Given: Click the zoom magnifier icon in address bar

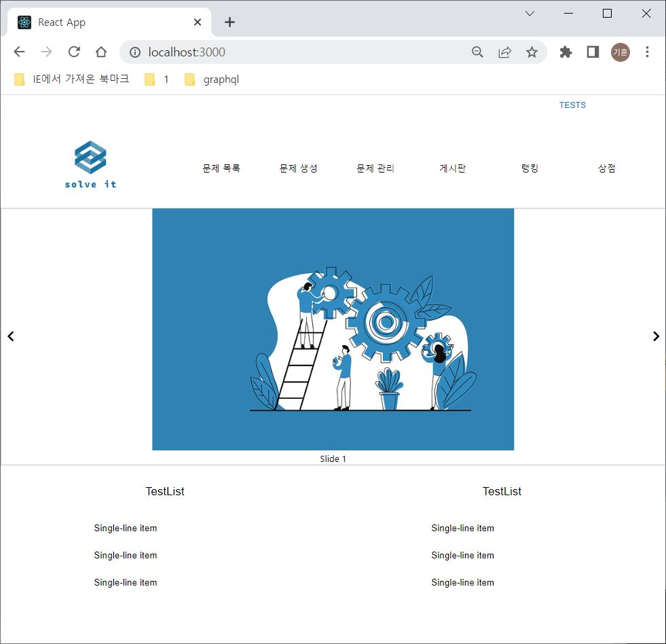Looking at the screenshot, I should coord(477,52).
